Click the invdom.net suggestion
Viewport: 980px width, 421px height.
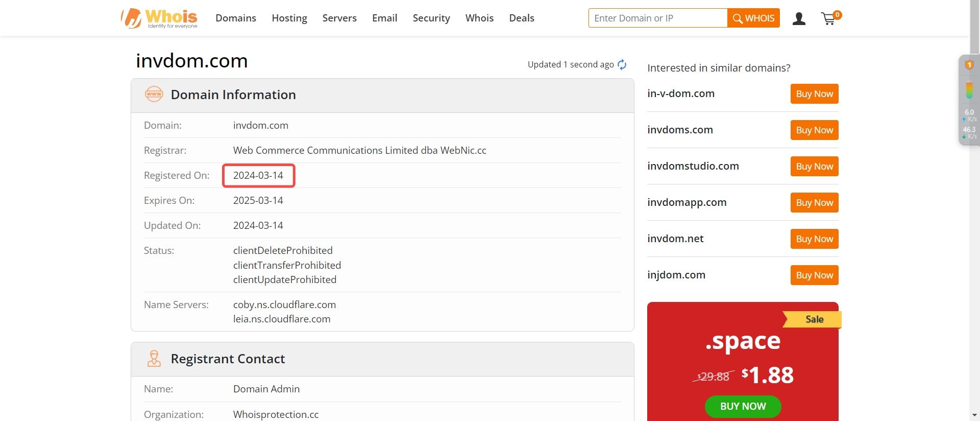(675, 239)
